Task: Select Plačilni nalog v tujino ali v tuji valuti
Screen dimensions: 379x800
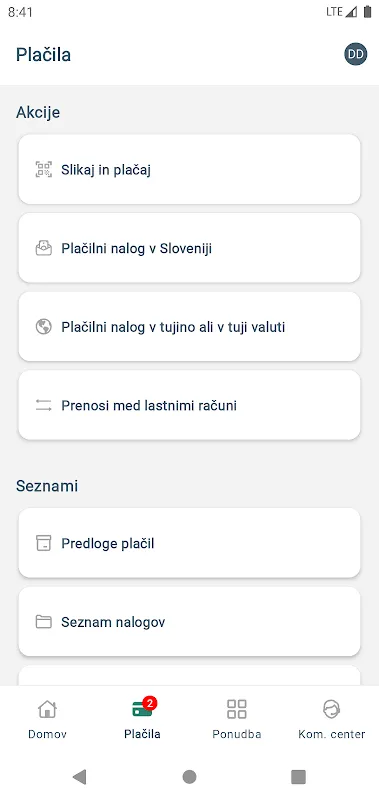Action: (x=189, y=327)
